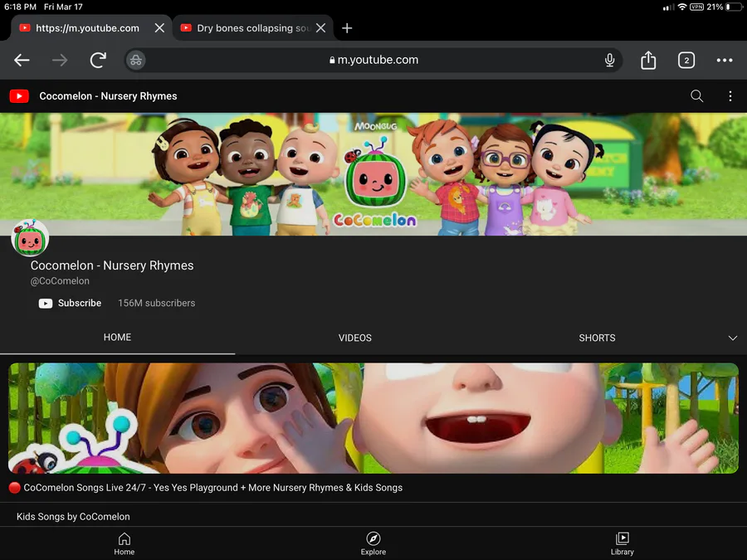747x560 pixels.
Task: Tap the 6:18 PM clock in status bar
Action: 21,7
